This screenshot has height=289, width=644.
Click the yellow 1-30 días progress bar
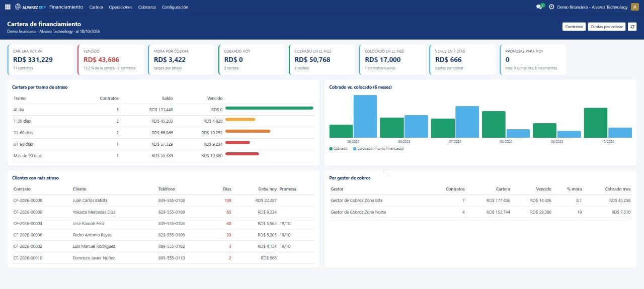pos(240,120)
